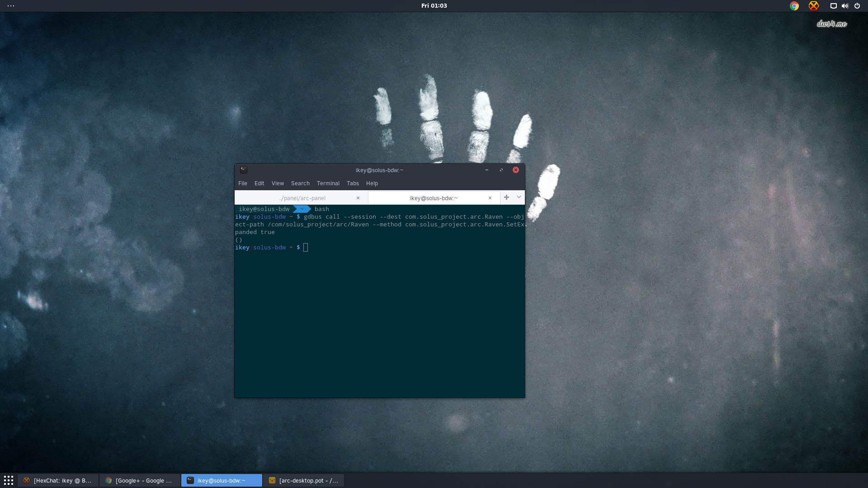This screenshot has width=868, height=488.
Task: Open Google Chrome tray icon
Action: (794, 6)
